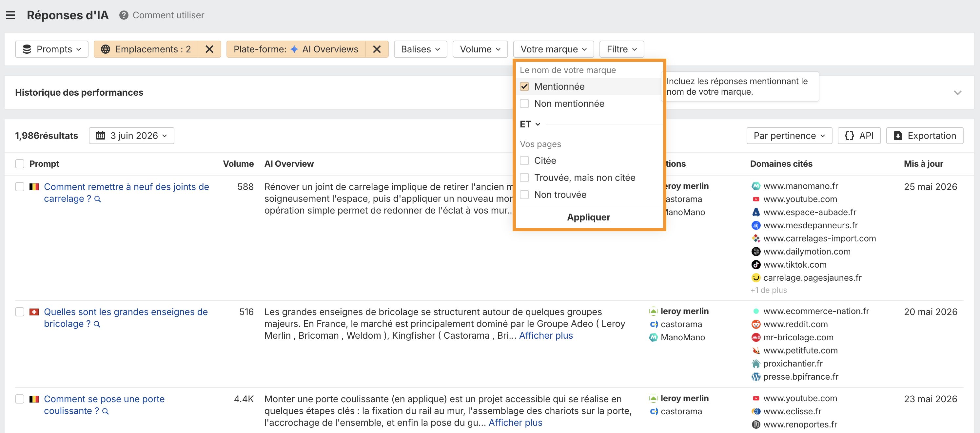Click the espace-aubade.fr favicon
Image resolution: width=980 pixels, height=433 pixels.
coord(756,212)
